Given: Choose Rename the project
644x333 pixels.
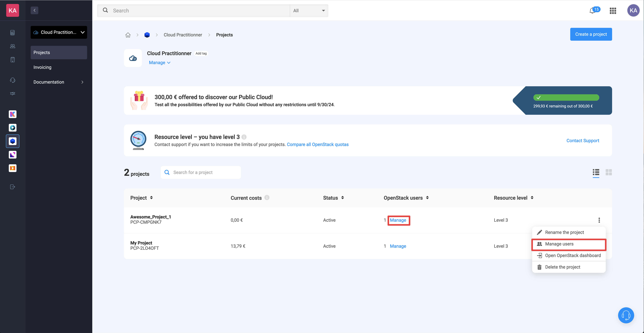Looking at the screenshot, I should point(569,232).
